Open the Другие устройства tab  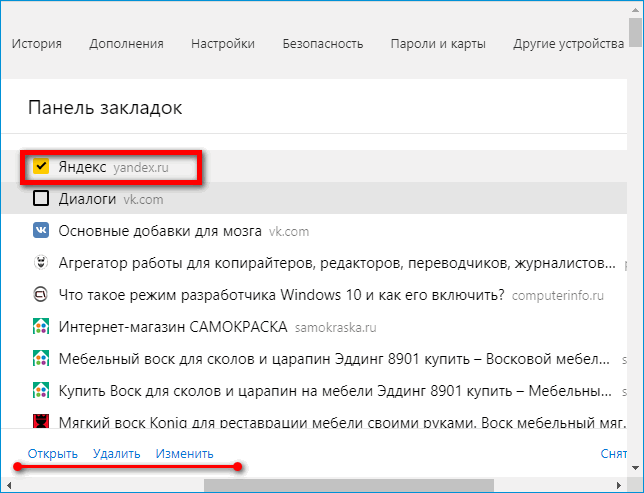coord(569,44)
